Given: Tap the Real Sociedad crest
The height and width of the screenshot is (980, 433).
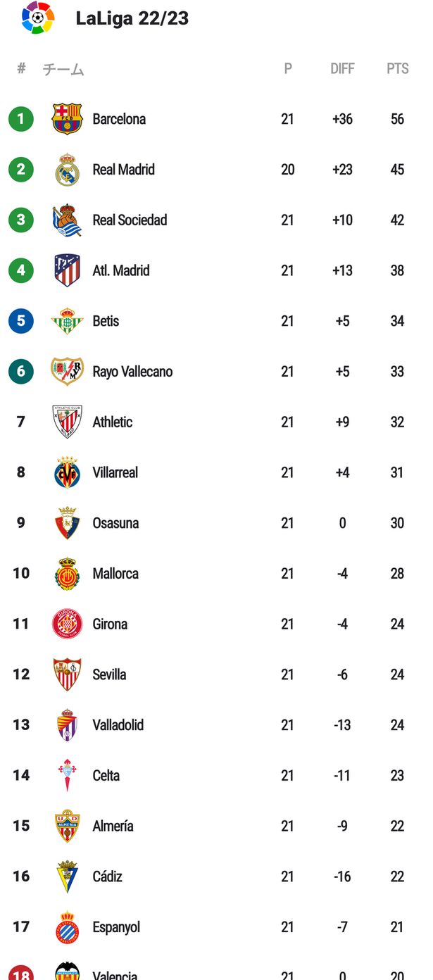Looking at the screenshot, I should pyautogui.click(x=68, y=220).
